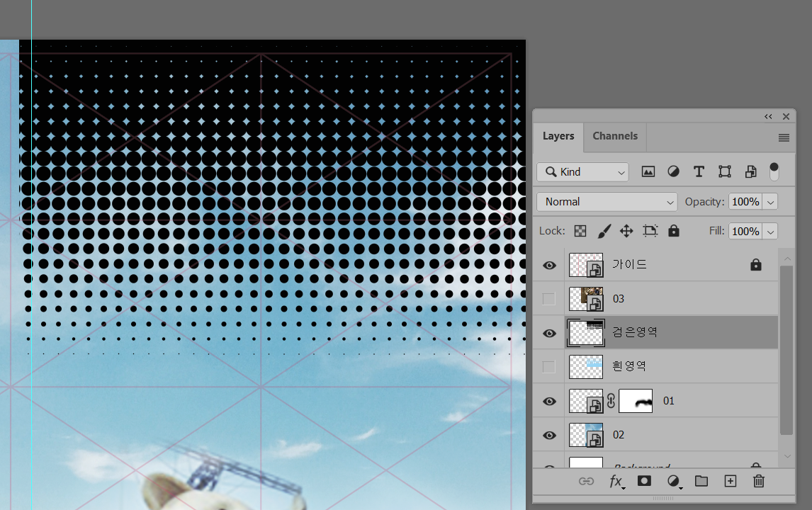This screenshot has width=812, height=510.
Task: Filter layers by smart objects icon
Action: click(x=750, y=172)
